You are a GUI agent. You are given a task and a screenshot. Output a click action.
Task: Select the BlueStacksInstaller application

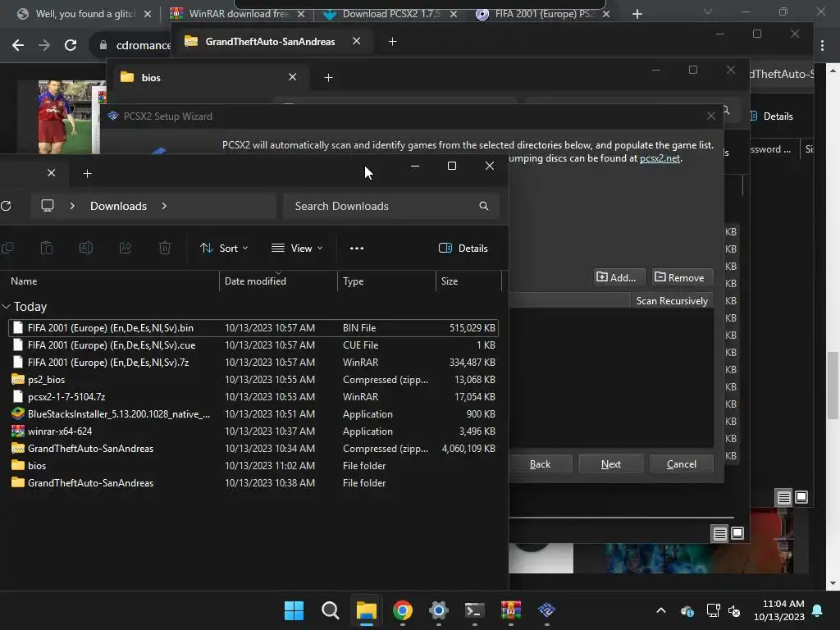point(253,413)
